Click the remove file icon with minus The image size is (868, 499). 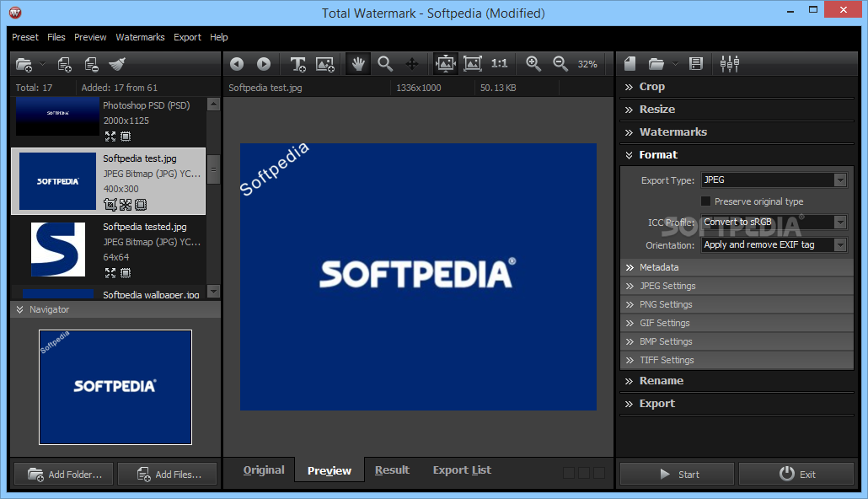pyautogui.click(x=91, y=64)
